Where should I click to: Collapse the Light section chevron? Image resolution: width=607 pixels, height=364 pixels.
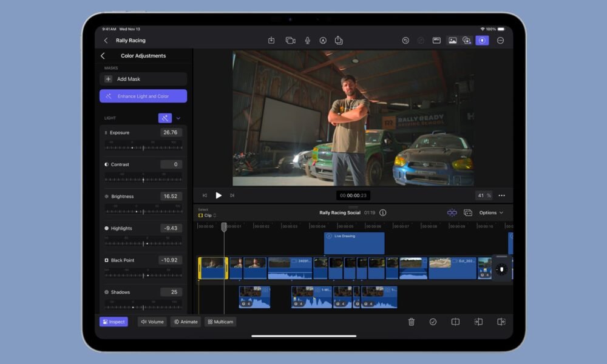coord(178,118)
